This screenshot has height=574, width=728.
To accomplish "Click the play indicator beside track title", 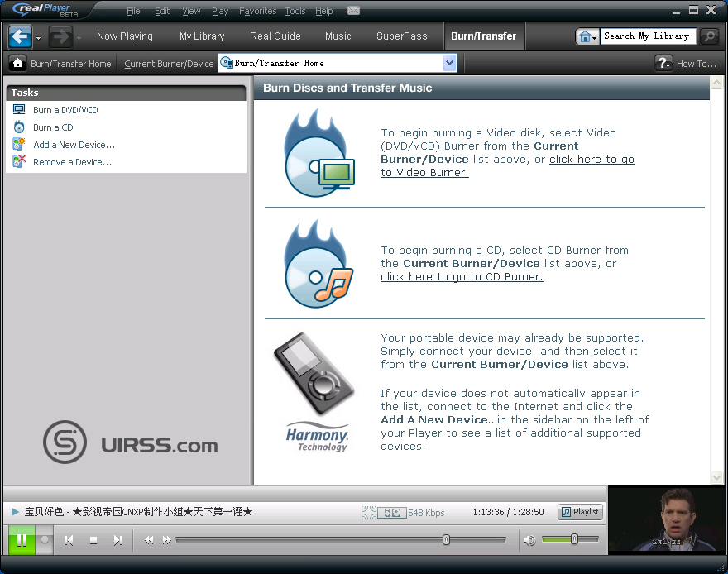I will [15, 512].
